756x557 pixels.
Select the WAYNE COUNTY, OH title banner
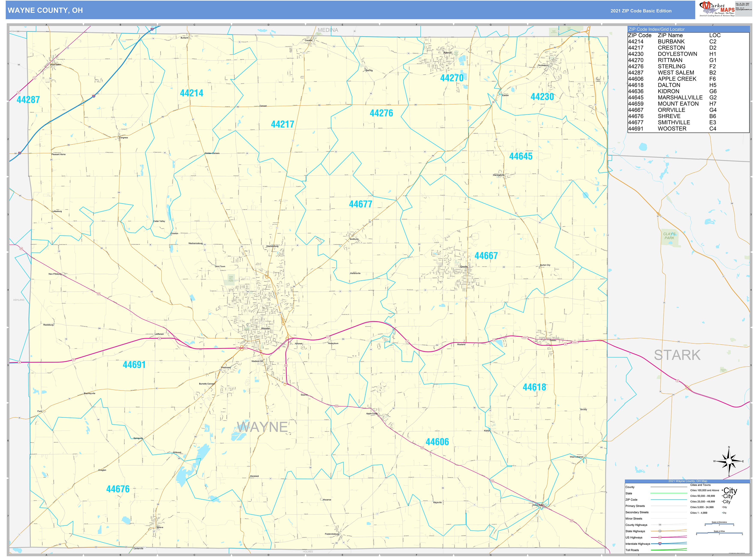(x=45, y=10)
